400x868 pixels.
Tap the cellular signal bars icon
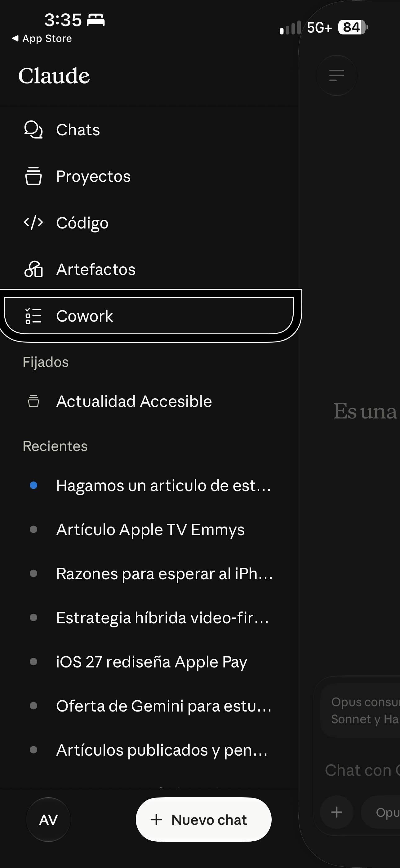[x=290, y=28]
